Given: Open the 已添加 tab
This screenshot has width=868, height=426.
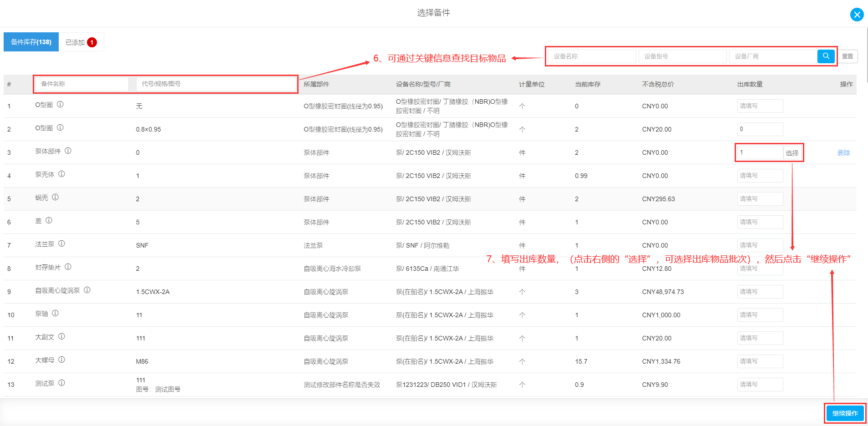Looking at the screenshot, I should click(81, 42).
